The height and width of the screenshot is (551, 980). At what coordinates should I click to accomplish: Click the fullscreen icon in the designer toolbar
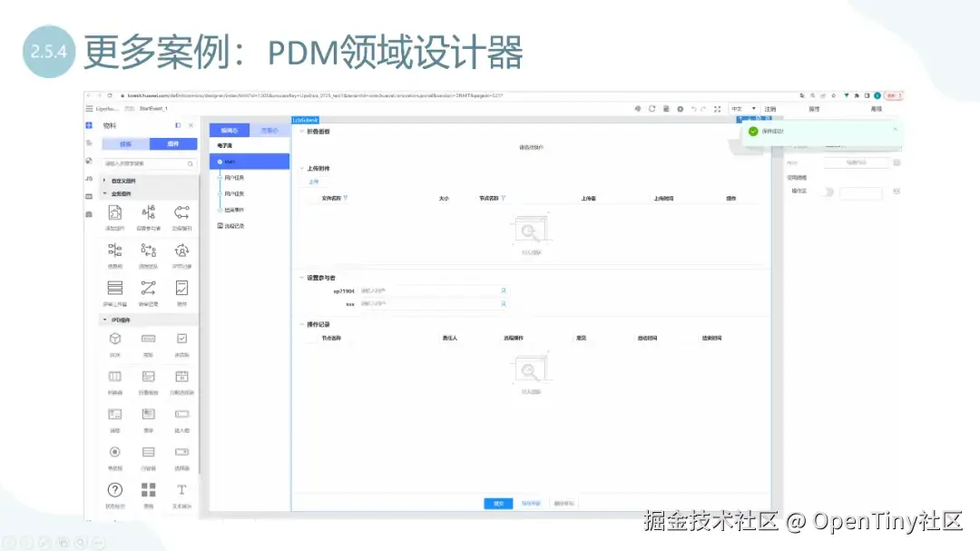pyautogui.click(x=717, y=109)
